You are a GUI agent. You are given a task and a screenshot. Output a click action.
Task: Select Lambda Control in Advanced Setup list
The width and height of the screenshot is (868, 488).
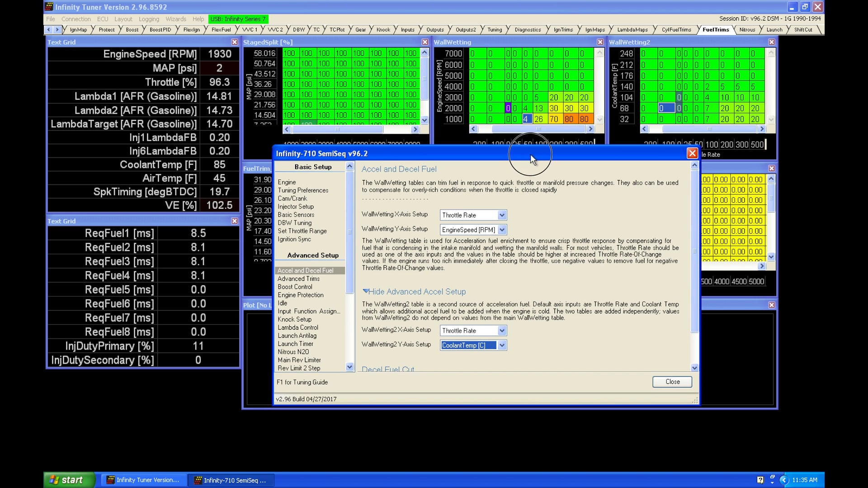coord(297,328)
